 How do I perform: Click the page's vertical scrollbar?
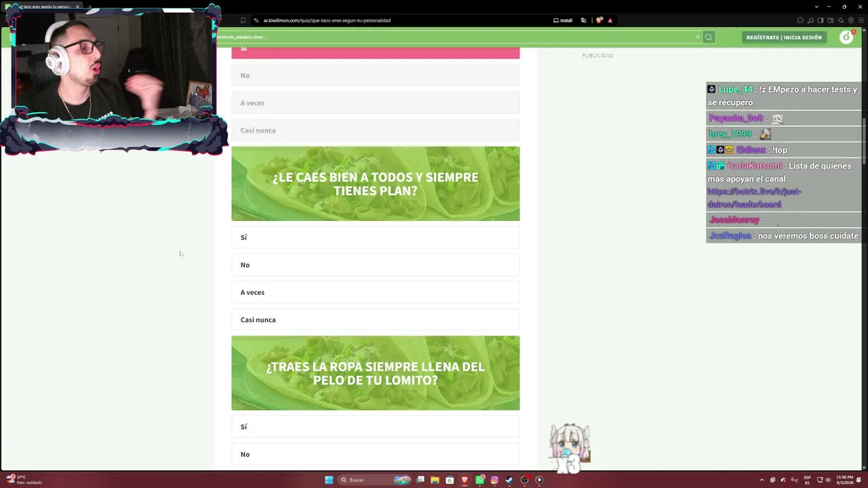point(864,142)
